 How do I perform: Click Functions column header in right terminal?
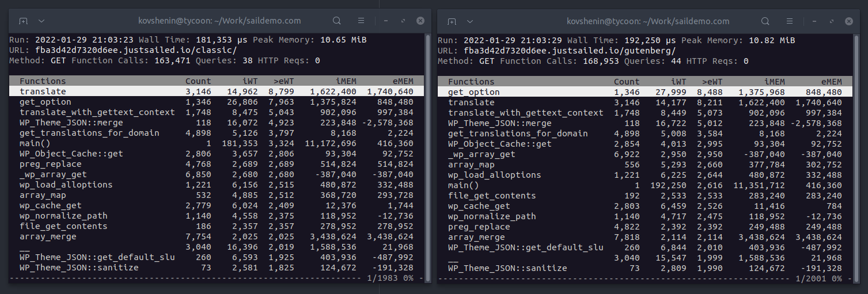coord(471,82)
